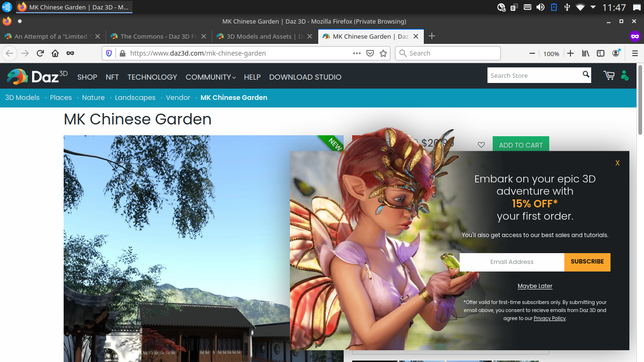Click the Firefox window menu icon in title bar

[x=7, y=21]
